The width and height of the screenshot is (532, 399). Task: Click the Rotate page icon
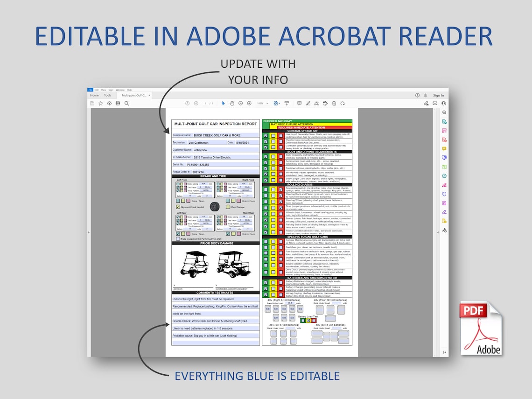click(343, 104)
